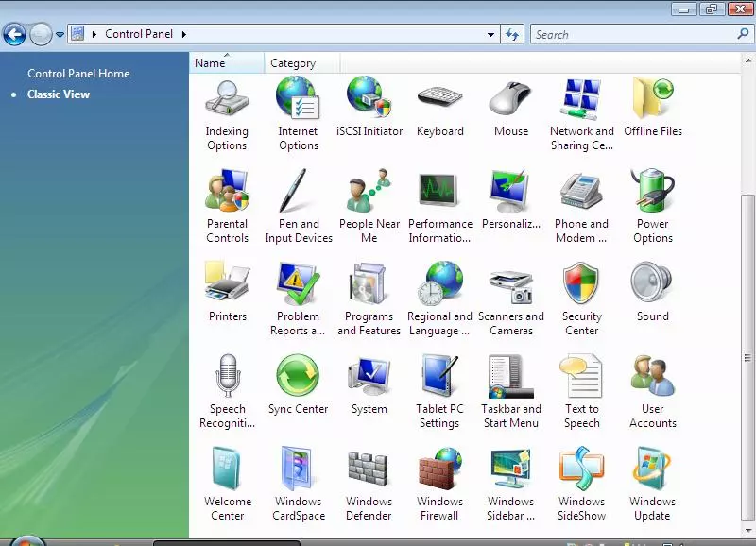This screenshot has width=756, height=546.
Task: Open System applet
Action: coord(369,384)
